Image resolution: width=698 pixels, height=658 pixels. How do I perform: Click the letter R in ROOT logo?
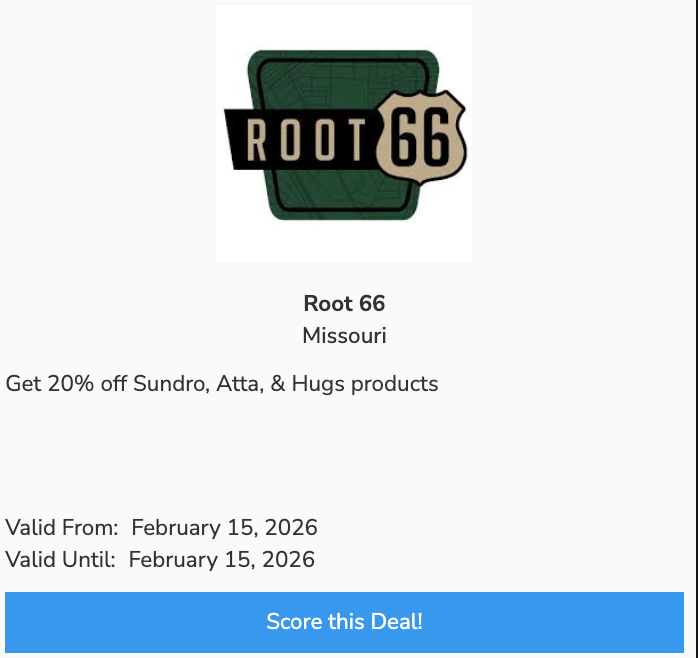pos(256,141)
